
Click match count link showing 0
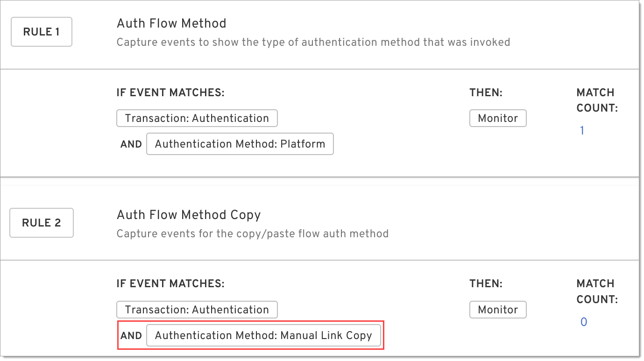click(583, 322)
